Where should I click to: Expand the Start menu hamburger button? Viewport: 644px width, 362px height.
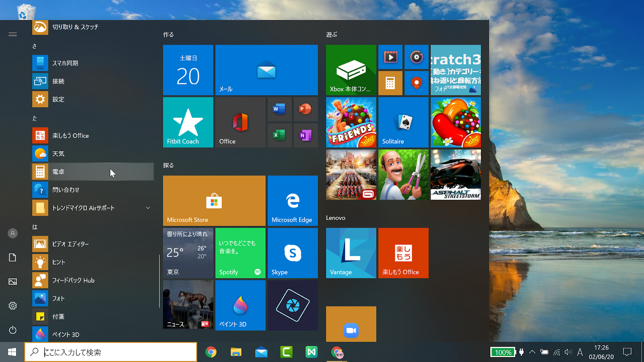tap(13, 34)
